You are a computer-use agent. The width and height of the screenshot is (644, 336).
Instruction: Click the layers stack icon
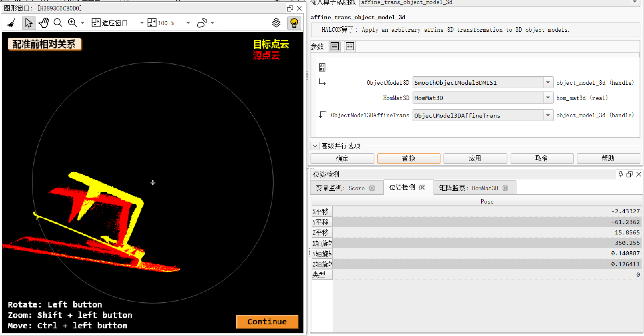(x=276, y=23)
